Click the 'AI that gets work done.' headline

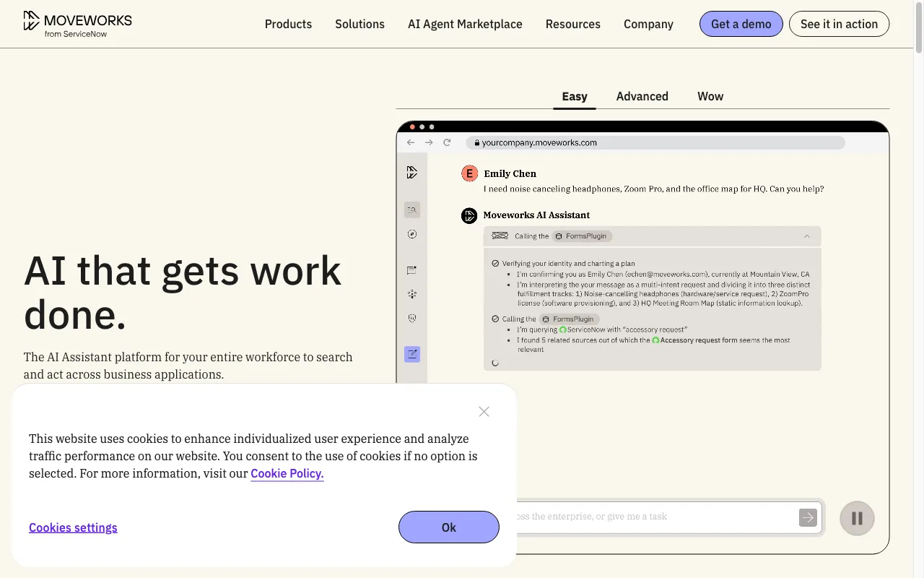pos(183,293)
